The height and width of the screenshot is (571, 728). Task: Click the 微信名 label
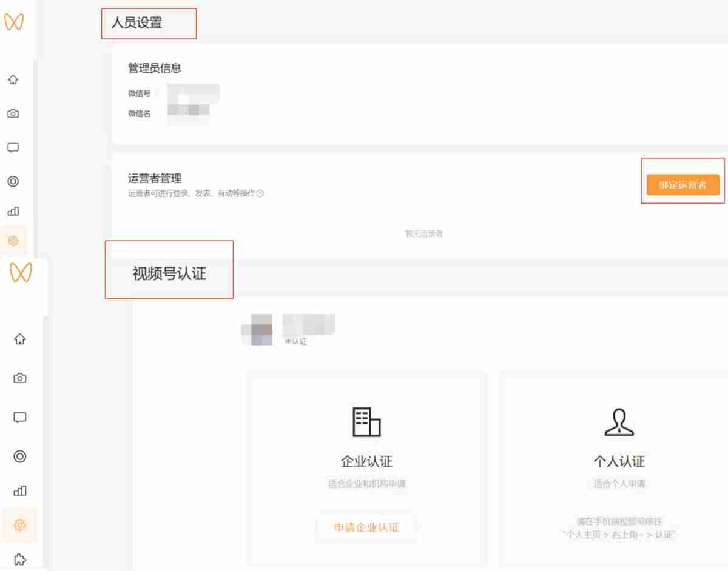tap(139, 113)
